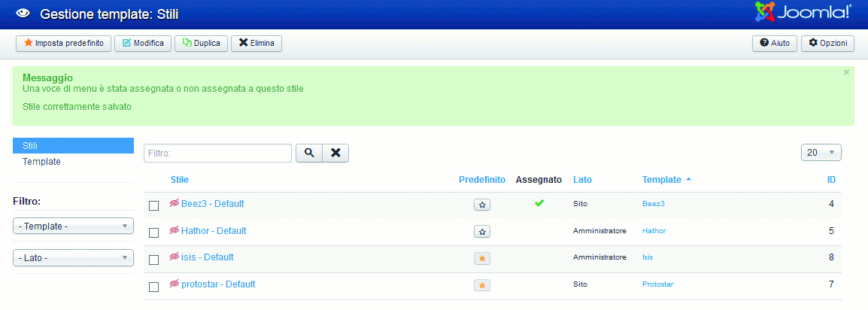Open the Hathor - Default style link
This screenshot has width=868, height=310.
(214, 230)
